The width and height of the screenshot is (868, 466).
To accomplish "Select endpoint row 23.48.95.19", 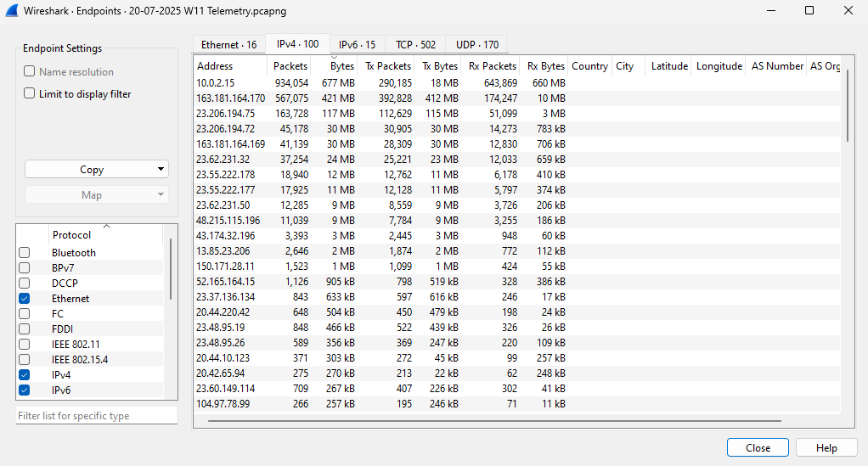I will pyautogui.click(x=516, y=328).
